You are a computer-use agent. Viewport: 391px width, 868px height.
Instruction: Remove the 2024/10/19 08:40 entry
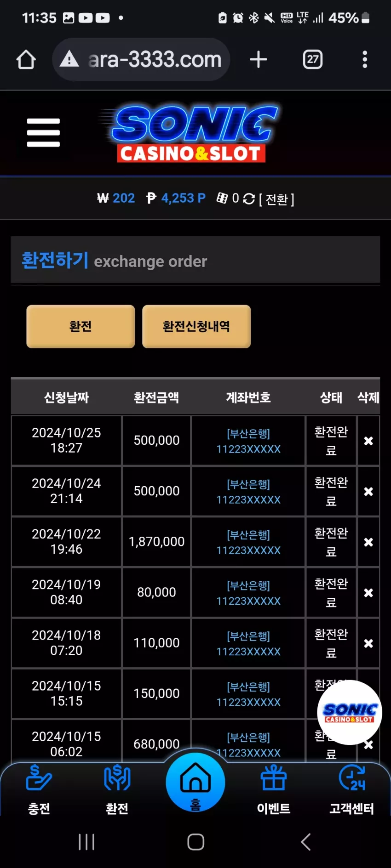click(x=368, y=593)
